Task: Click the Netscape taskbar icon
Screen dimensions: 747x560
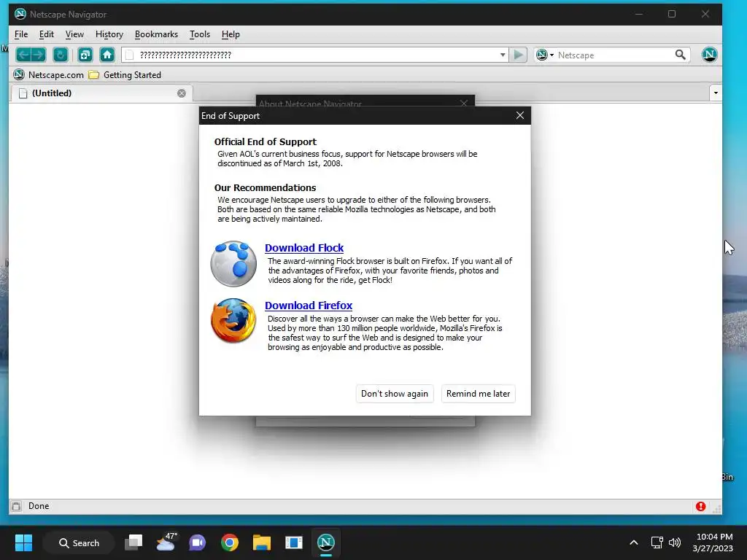Action: 326,542
